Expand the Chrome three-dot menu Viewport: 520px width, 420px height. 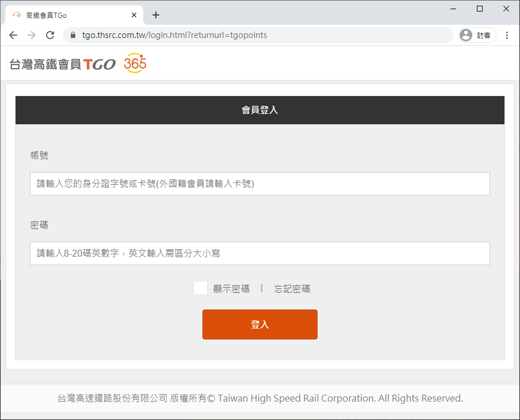(507, 35)
